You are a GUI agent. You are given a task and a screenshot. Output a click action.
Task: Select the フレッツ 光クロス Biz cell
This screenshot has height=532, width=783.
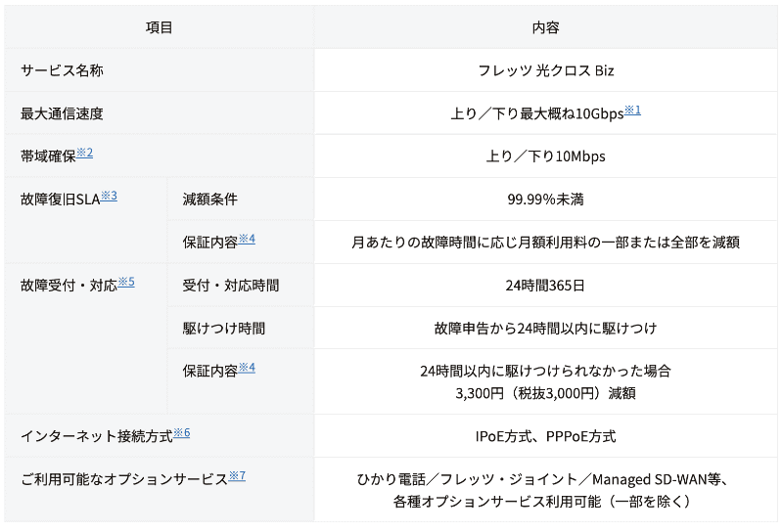546,70
